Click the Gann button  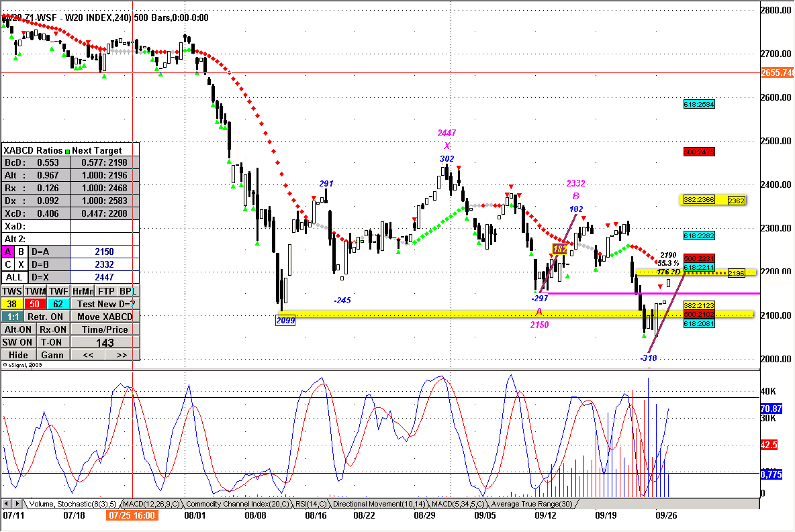[x=52, y=355]
